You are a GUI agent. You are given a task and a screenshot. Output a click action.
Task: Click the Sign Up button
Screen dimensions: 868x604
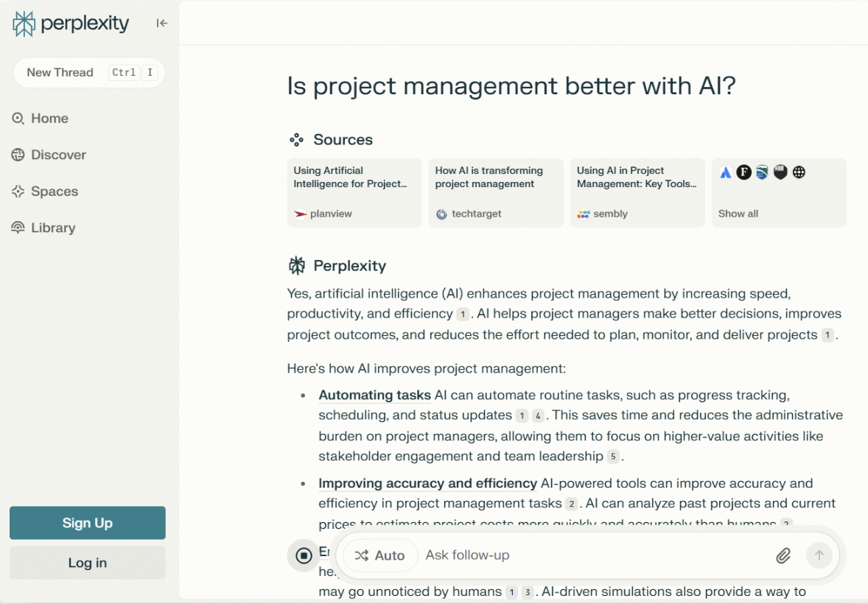click(x=88, y=523)
